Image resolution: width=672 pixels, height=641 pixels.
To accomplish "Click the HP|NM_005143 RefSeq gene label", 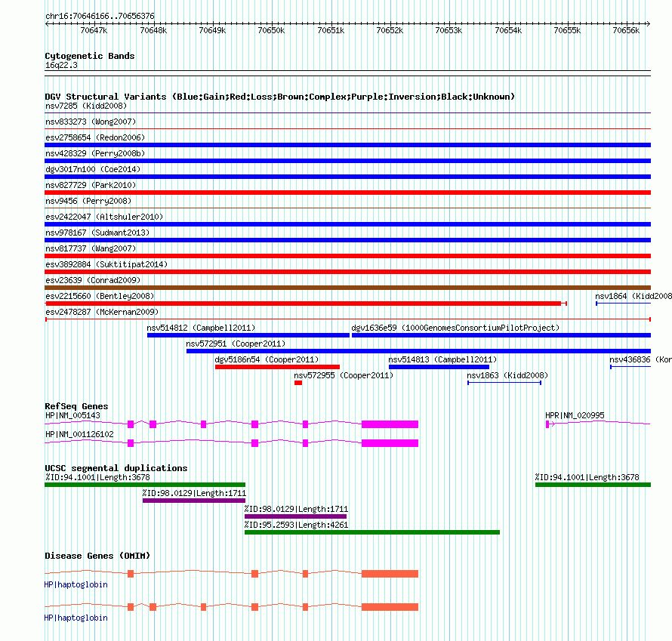I will click(72, 415).
